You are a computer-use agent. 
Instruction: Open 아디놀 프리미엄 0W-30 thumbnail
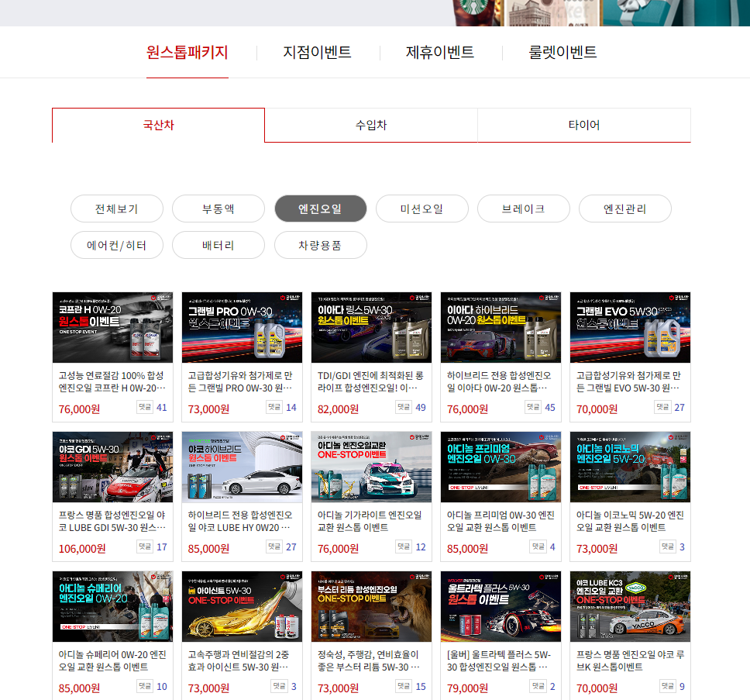[501, 467]
